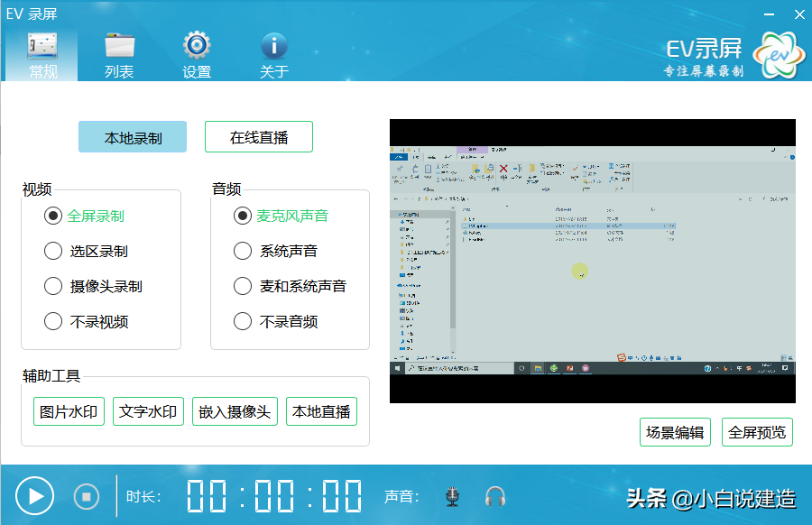Open 场景编辑 scene editor
Image resolution: width=812 pixels, height=525 pixels.
[x=675, y=432]
